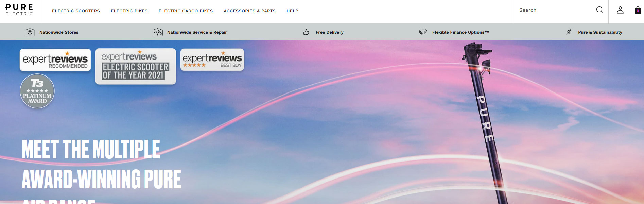The width and height of the screenshot is (644, 204).
Task: Click the Expert Reviews Best Buy badge
Action: (212, 60)
